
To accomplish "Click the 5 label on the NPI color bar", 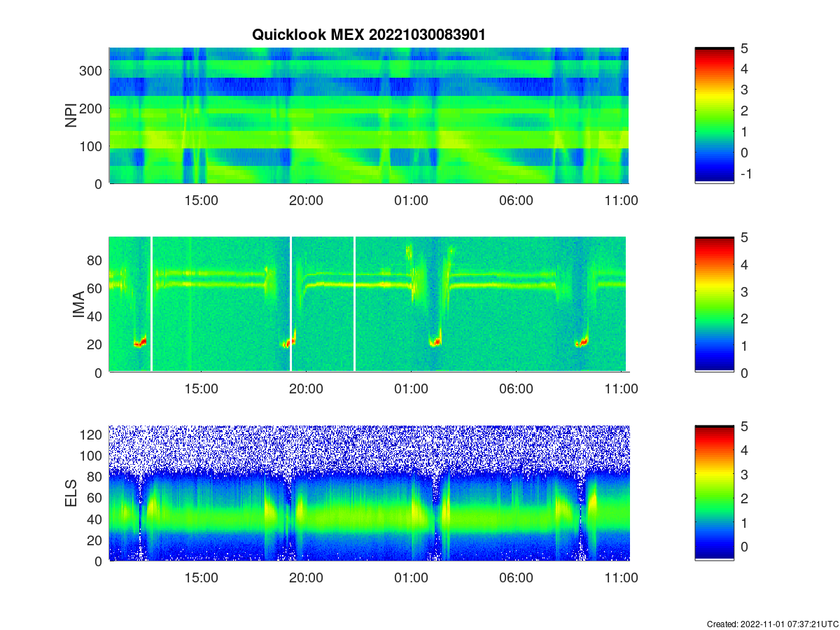I will tap(745, 48).
